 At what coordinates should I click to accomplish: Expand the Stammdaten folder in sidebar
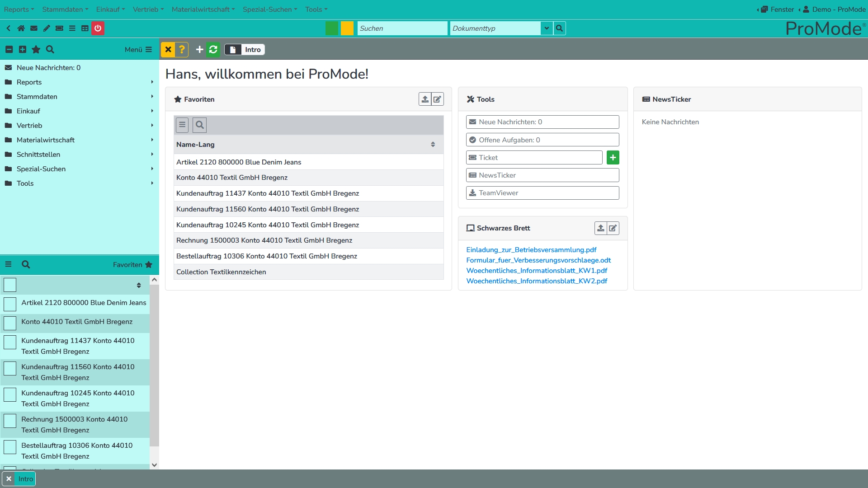(x=37, y=97)
